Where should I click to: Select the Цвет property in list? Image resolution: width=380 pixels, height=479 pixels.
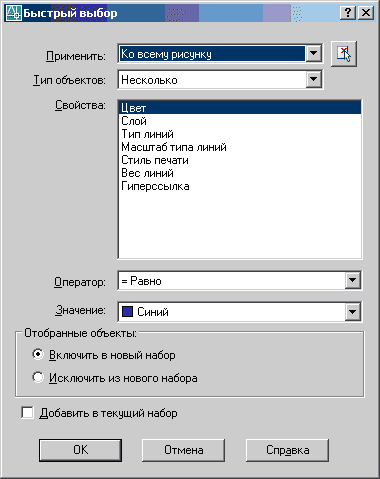[x=240, y=108]
